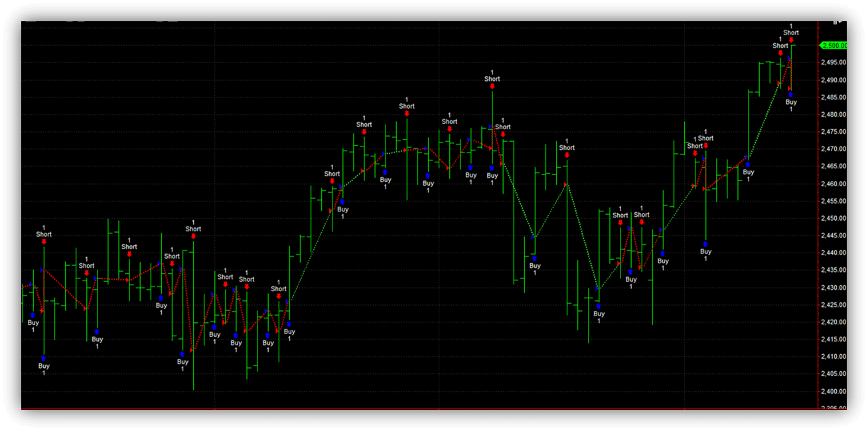Image resolution: width=868 pixels, height=431 pixels.
Task: Click the 2,475.00 label on the price axis
Action: tap(834, 132)
